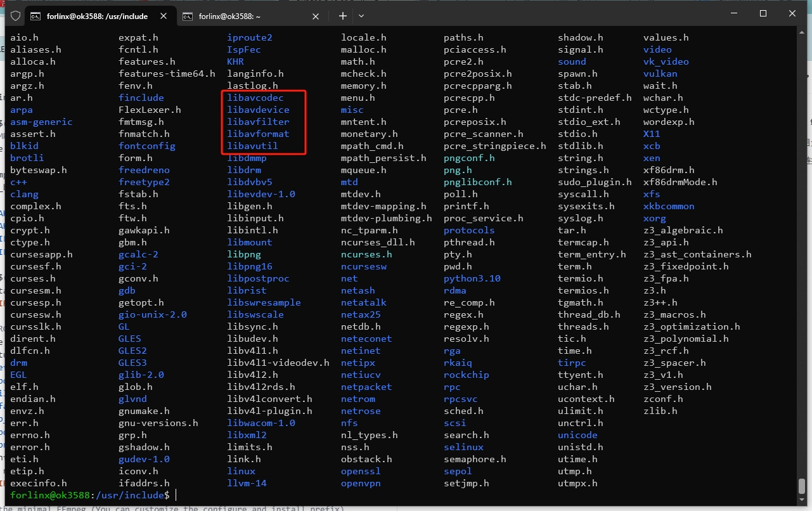
Task: Click the llvm-14 directory entry
Action: [x=247, y=483]
